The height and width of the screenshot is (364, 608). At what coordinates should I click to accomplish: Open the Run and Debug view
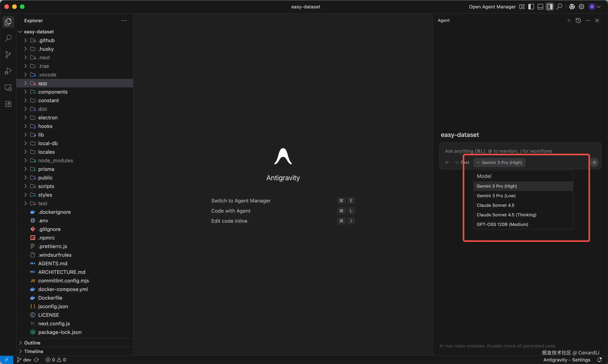[8, 71]
